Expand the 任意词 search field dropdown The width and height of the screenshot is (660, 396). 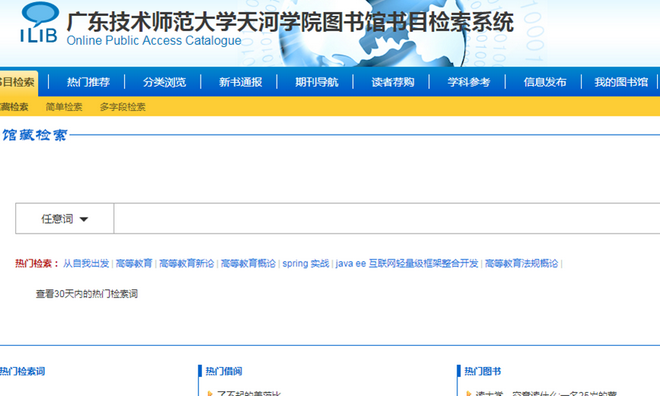click(x=64, y=218)
